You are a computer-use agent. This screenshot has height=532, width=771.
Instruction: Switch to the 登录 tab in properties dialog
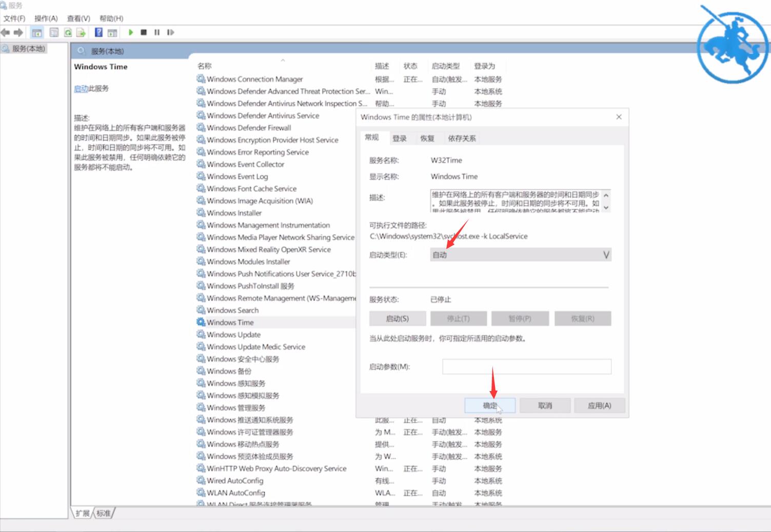point(399,138)
